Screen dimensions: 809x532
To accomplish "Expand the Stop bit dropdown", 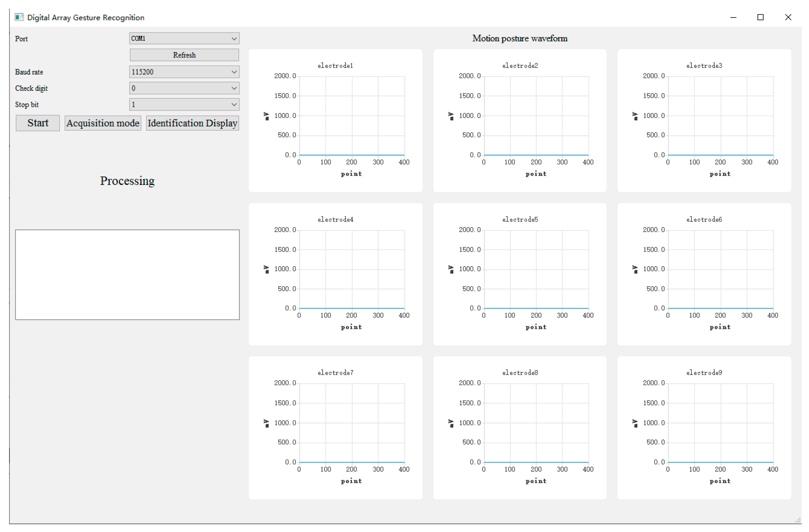I will coord(184,105).
